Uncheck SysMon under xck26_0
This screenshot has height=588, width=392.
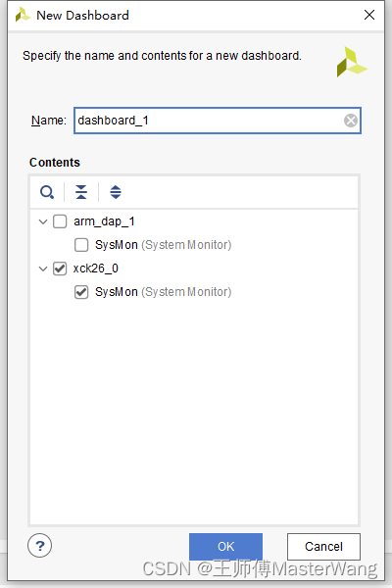[x=81, y=292]
